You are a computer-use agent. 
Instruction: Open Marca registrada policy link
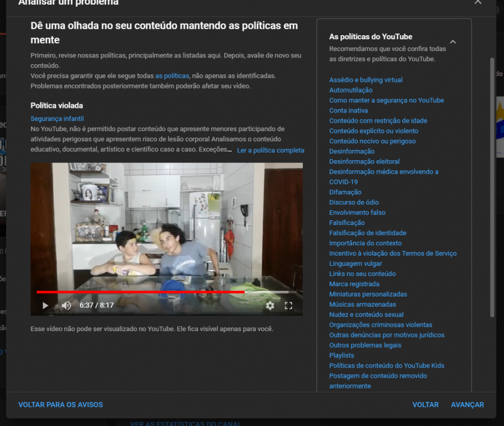[354, 284]
